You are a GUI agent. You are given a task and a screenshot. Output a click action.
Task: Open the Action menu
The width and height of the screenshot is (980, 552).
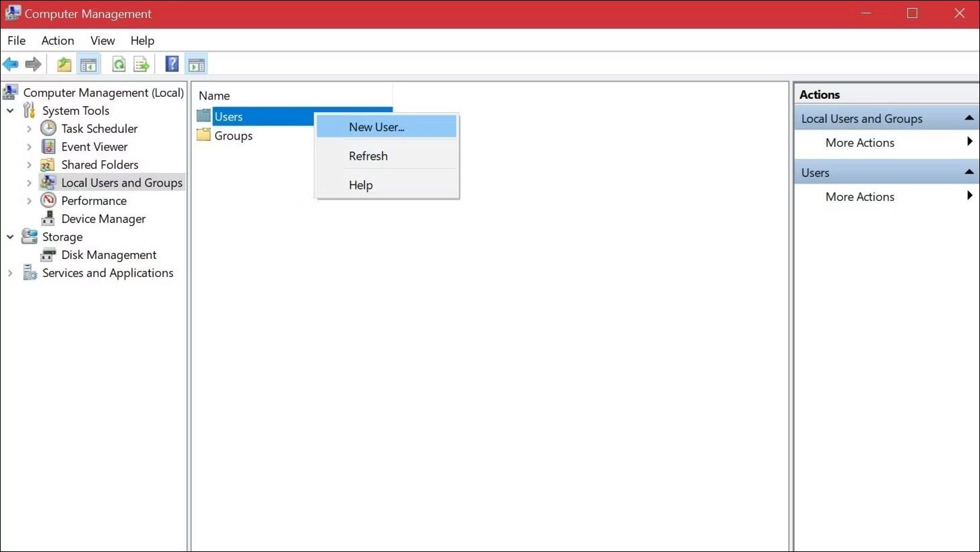(x=57, y=41)
